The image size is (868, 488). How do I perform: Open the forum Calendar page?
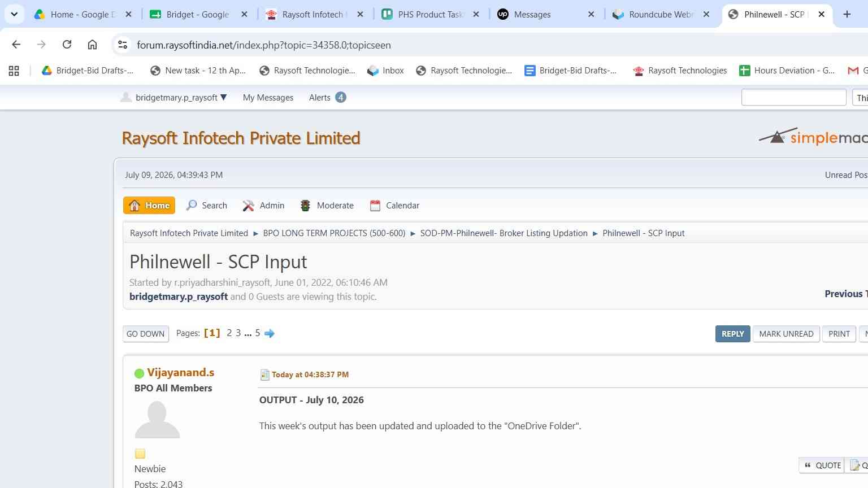[394, 206]
